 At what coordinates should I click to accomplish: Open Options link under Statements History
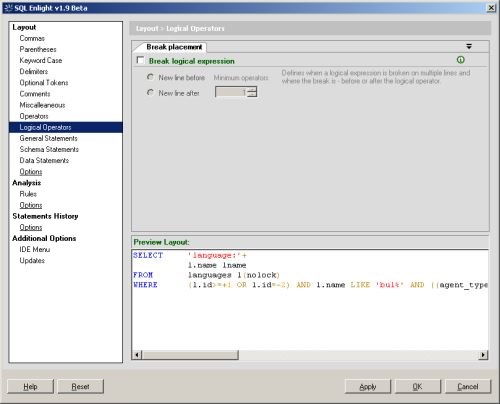[x=31, y=227]
